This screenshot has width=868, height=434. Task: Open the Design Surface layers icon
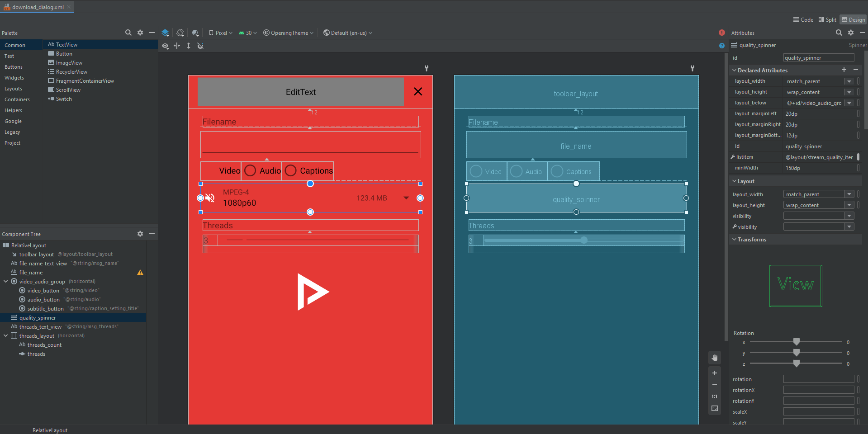point(165,33)
